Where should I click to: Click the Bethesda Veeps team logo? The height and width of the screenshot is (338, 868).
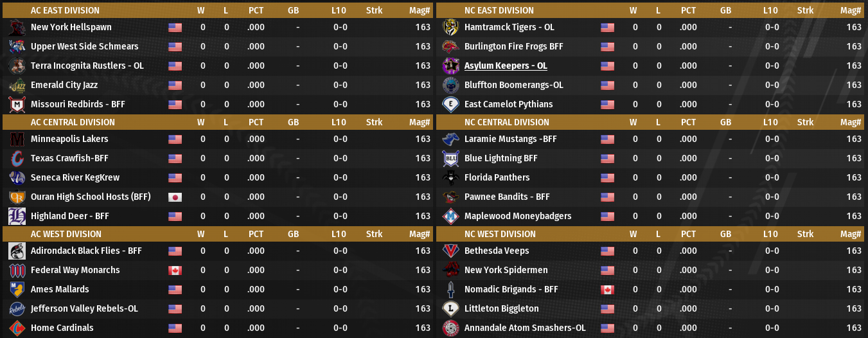click(x=450, y=251)
